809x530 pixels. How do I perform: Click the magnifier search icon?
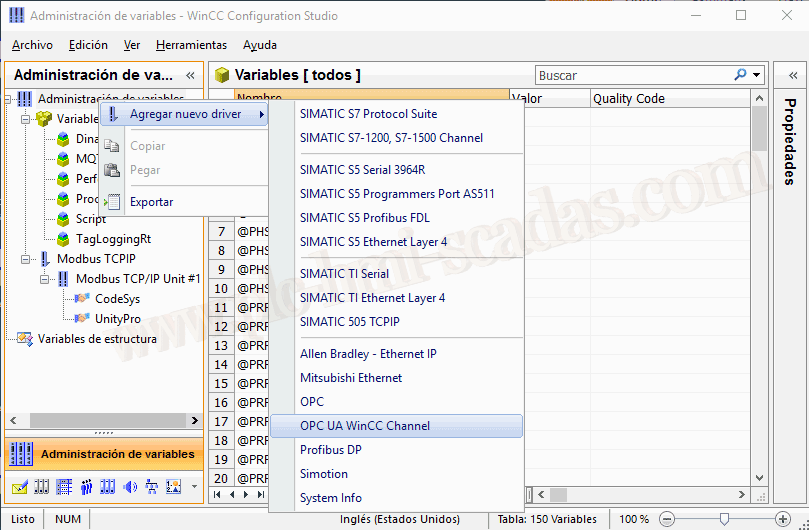point(741,75)
